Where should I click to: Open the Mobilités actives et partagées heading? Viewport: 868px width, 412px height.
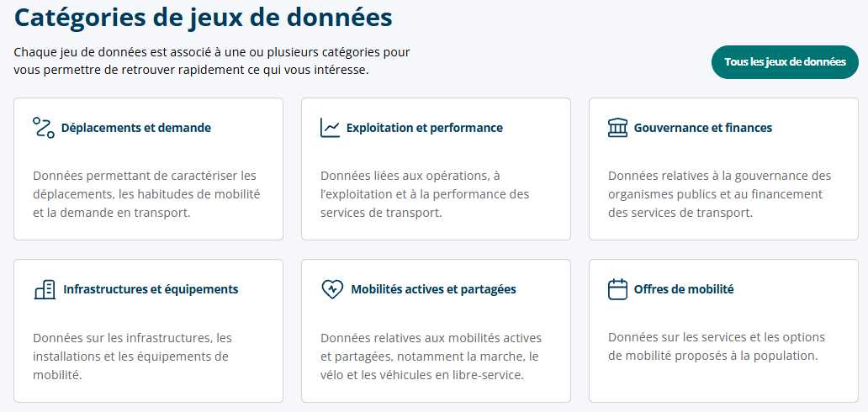click(x=433, y=289)
